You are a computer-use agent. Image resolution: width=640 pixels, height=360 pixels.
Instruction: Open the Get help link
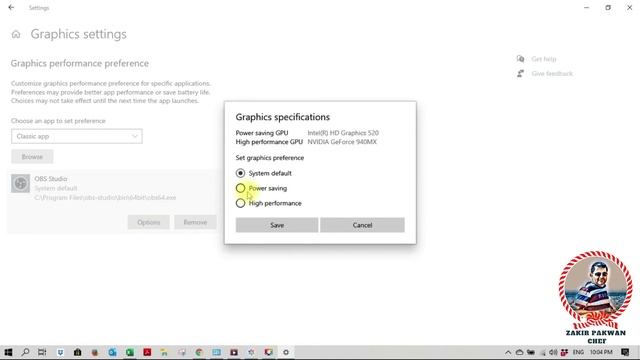tap(544, 59)
